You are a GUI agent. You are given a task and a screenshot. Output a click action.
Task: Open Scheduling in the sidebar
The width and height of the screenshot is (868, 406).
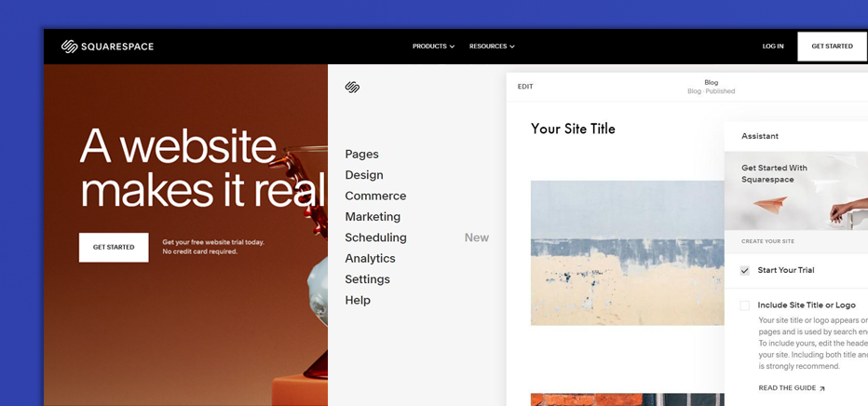[375, 237]
